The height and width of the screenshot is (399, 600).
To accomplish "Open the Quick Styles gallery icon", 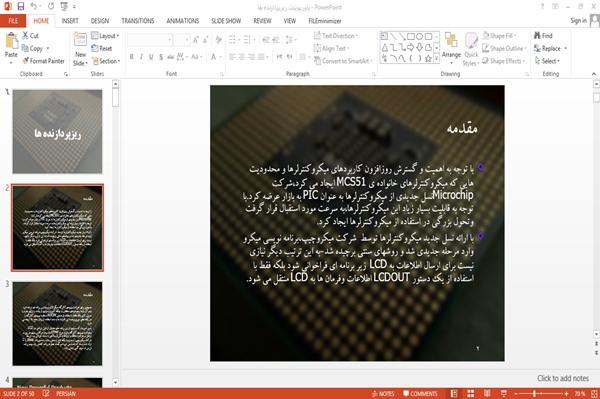I will (471, 41).
